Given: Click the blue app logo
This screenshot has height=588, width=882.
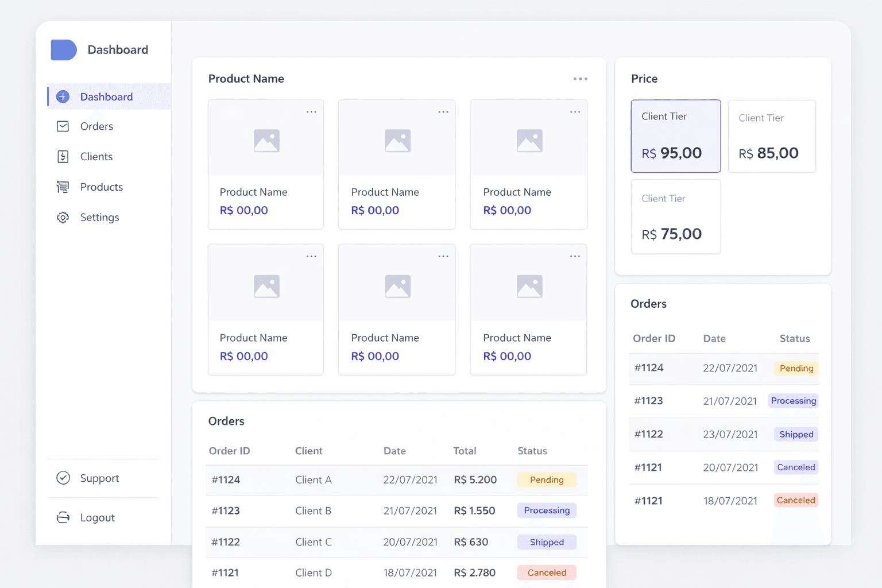Looking at the screenshot, I should point(63,50).
